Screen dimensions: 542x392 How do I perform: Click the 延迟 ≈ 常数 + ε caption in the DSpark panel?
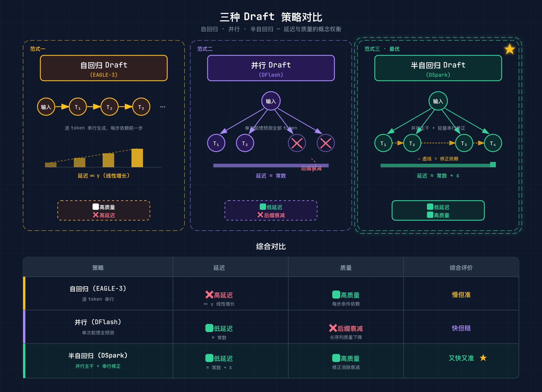point(438,176)
